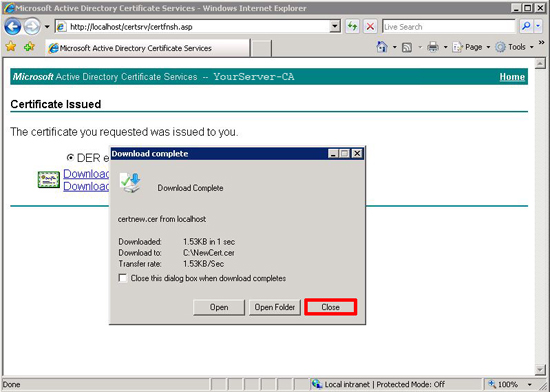
Task: Click the second Download certificate chain link
Action: tap(86, 186)
